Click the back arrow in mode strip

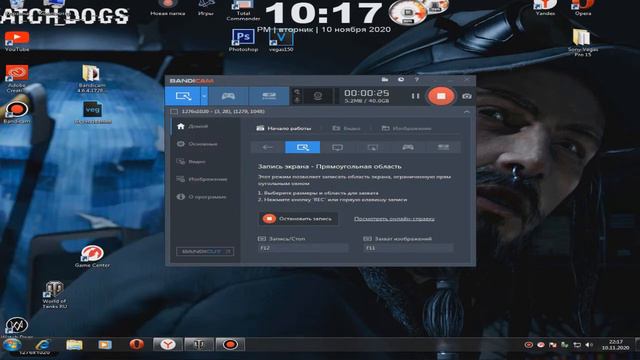point(267,147)
